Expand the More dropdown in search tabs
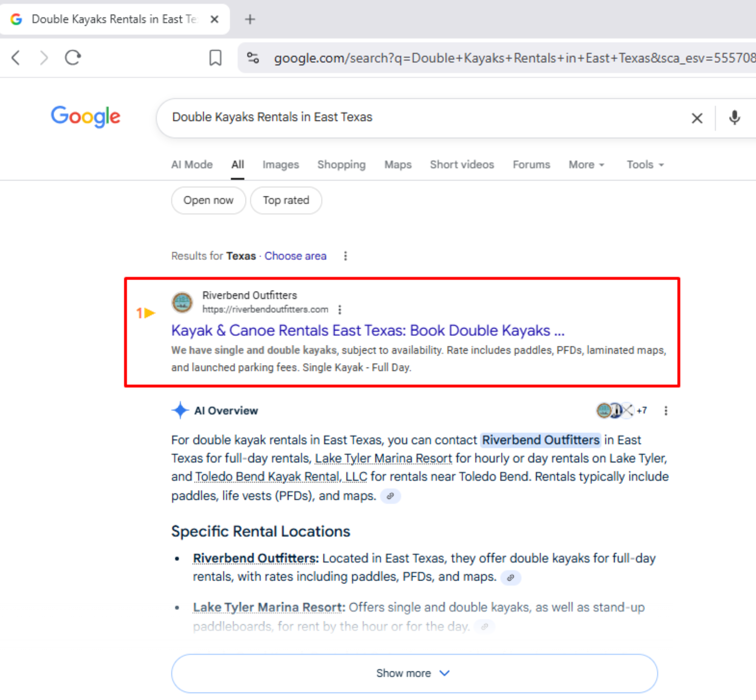The height and width of the screenshot is (700, 756). [x=586, y=164]
